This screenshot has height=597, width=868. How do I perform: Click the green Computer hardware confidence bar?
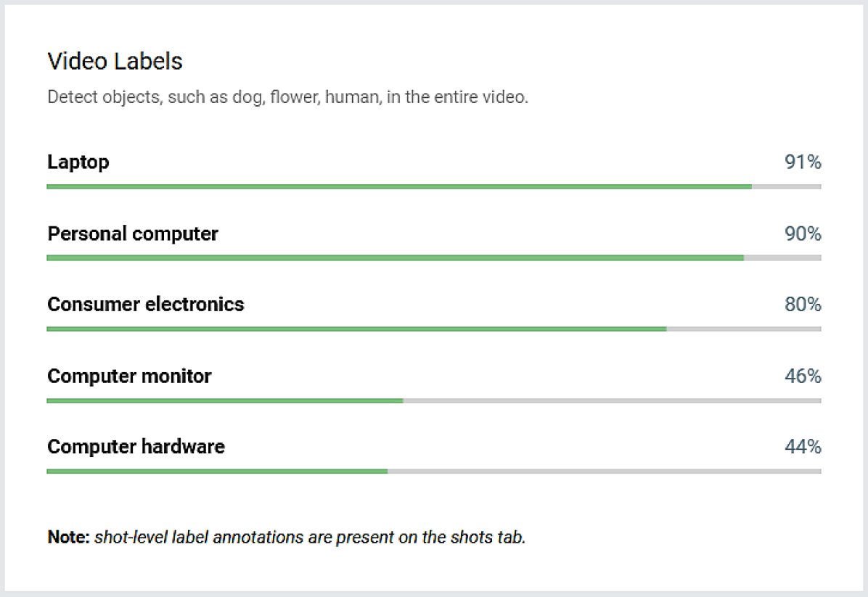pyautogui.click(x=216, y=471)
